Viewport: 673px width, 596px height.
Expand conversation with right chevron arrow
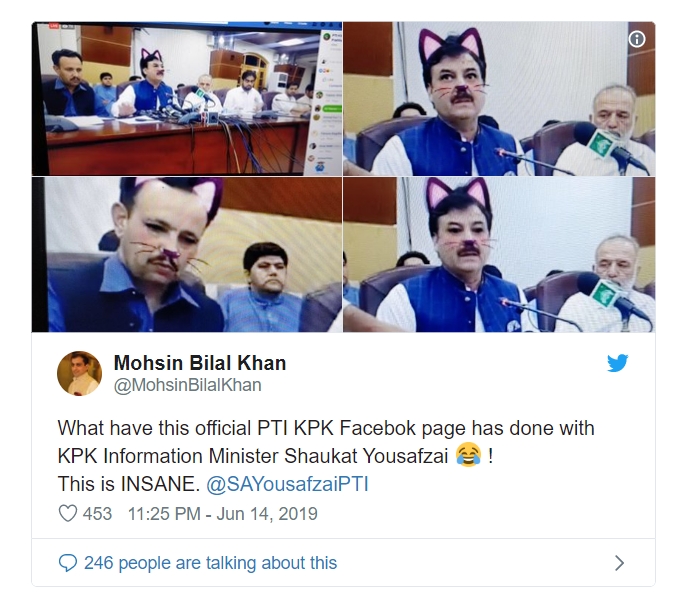coord(619,563)
